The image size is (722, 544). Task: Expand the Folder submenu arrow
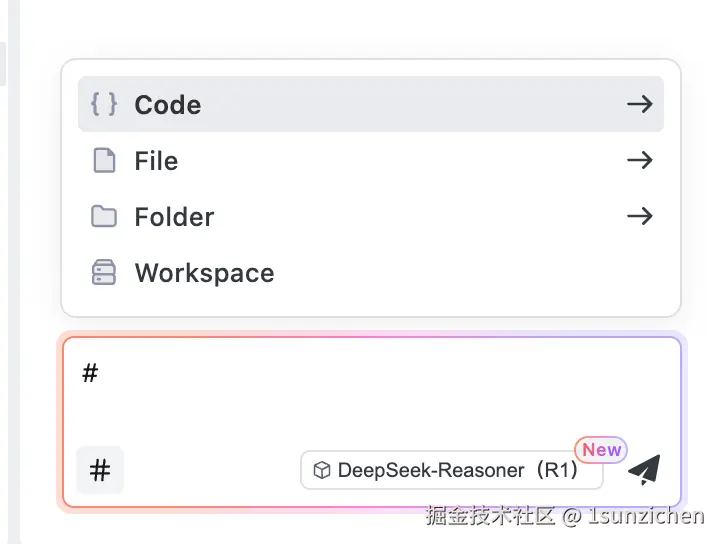point(639,217)
